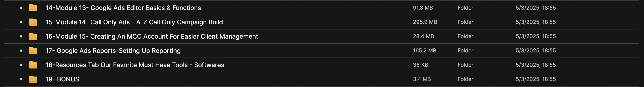Click the 36 KB size of Resources Tab
The height and width of the screenshot is (87, 644).
pyautogui.click(x=421, y=65)
